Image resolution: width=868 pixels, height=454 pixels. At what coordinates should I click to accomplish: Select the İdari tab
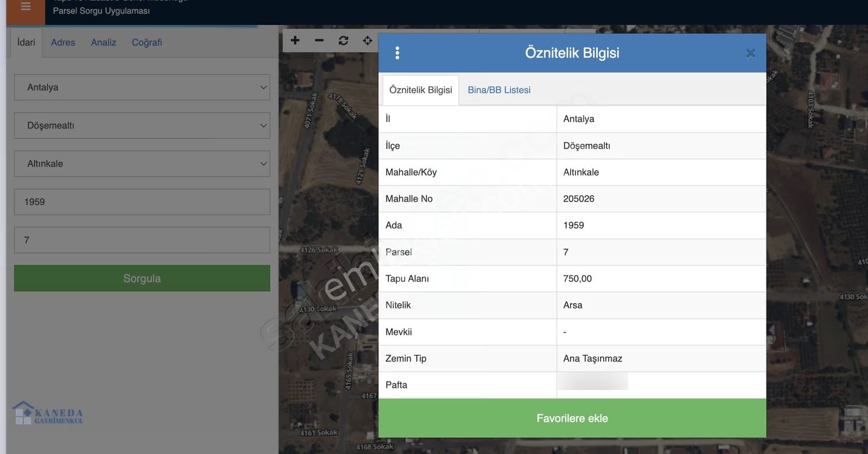click(x=26, y=42)
